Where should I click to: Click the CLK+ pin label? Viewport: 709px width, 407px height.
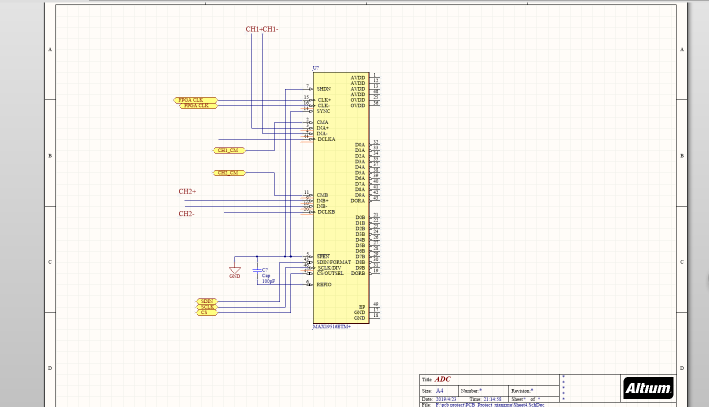tap(324, 100)
